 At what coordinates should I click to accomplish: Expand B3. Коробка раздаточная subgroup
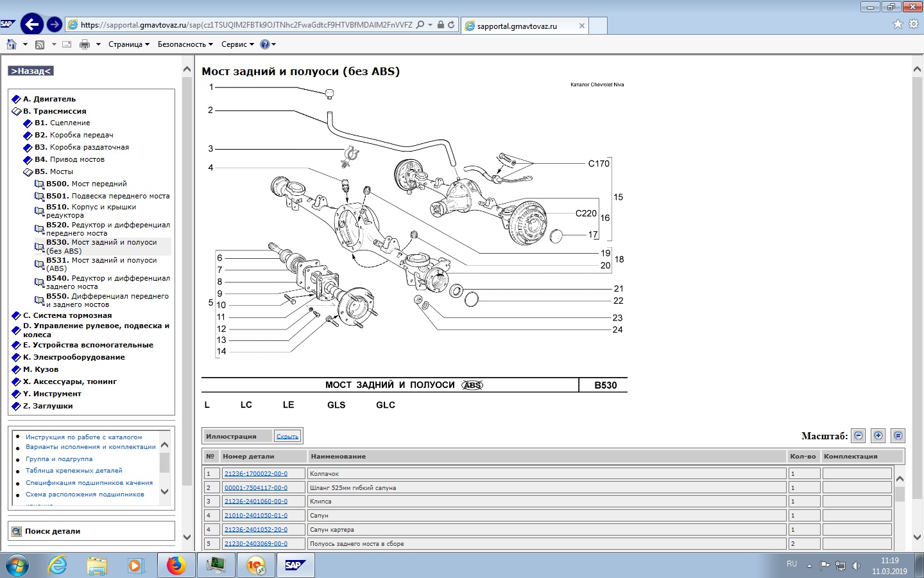(x=28, y=148)
